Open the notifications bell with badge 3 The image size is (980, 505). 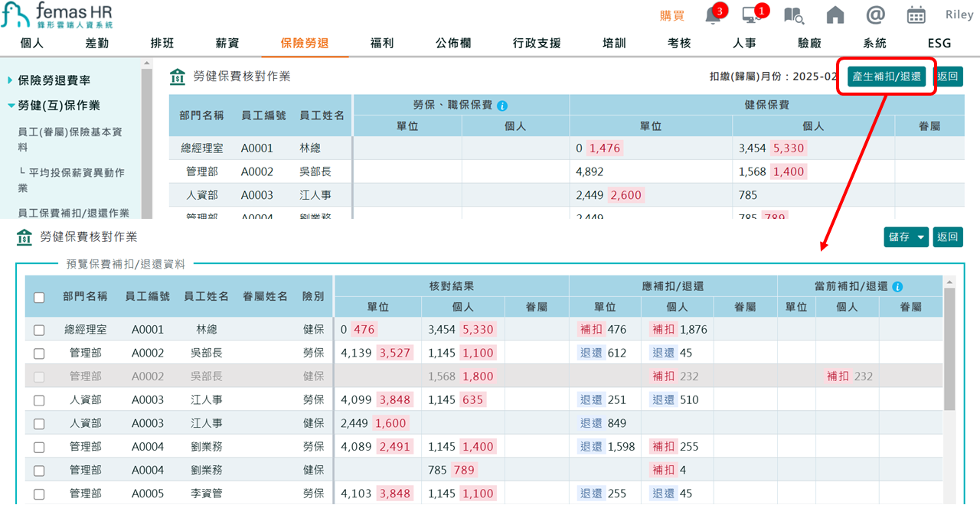pyautogui.click(x=713, y=14)
